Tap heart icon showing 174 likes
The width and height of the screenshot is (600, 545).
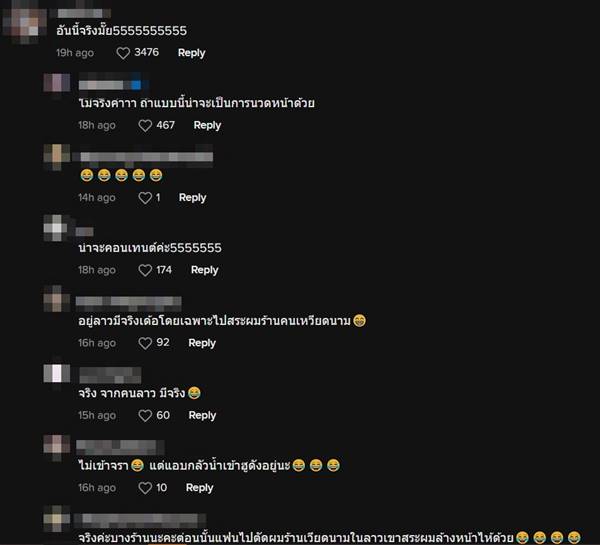point(145,270)
